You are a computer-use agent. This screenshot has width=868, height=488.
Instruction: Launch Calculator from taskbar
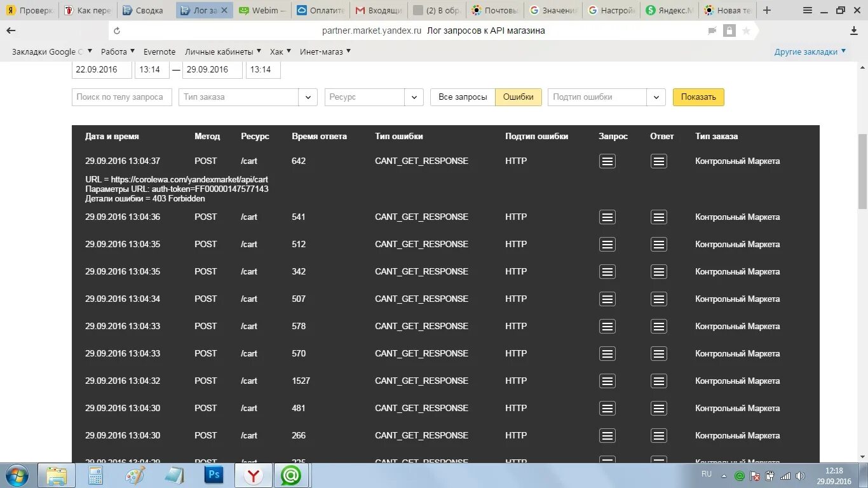(96, 475)
